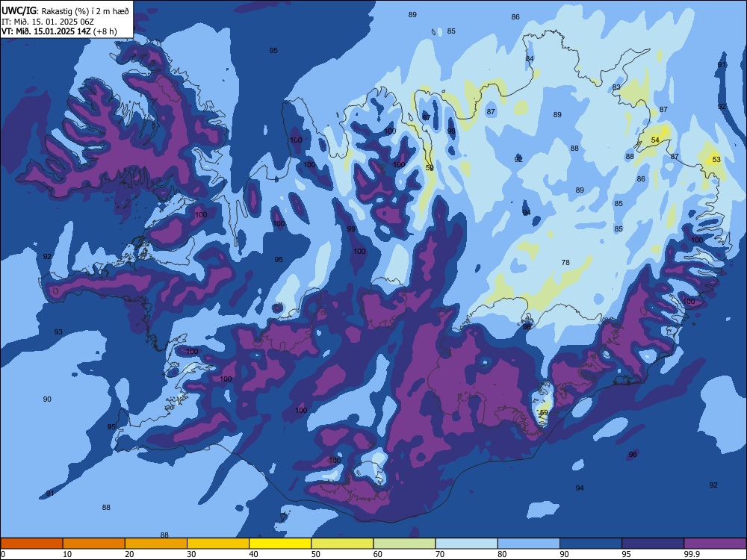Screen dimensions: 747x560
Task: Click the humidity reading 78
Action: click(565, 262)
